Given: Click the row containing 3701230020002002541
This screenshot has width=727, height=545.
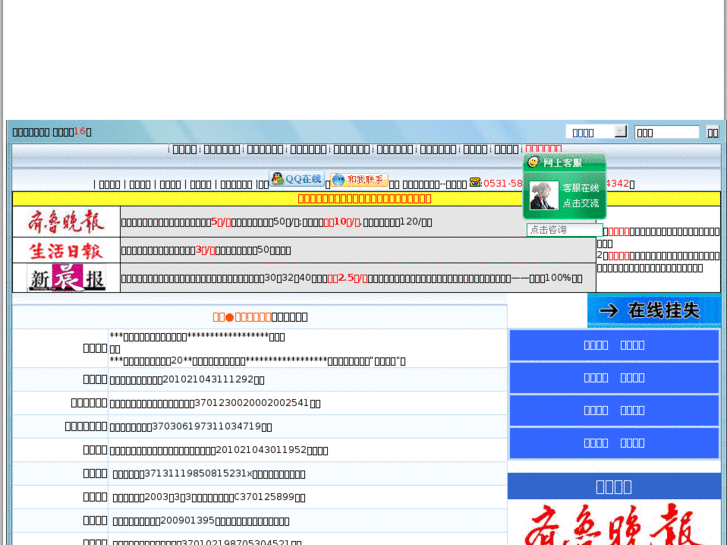Looking at the screenshot, I should click(260, 403).
